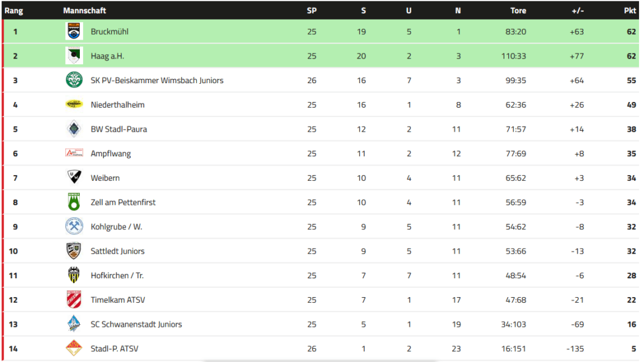Image resolution: width=644 pixels, height=362 pixels.
Task: Open the Stadl-P. ATSV orange crest
Action: [x=74, y=348]
